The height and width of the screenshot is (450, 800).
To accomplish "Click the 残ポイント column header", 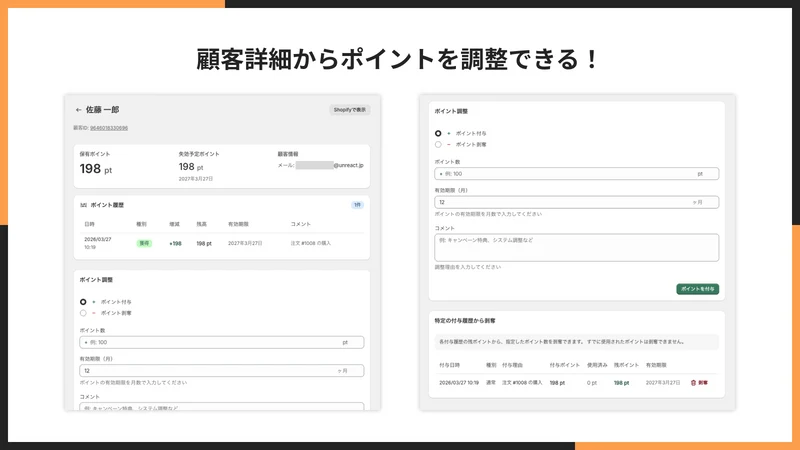I will coord(626,365).
